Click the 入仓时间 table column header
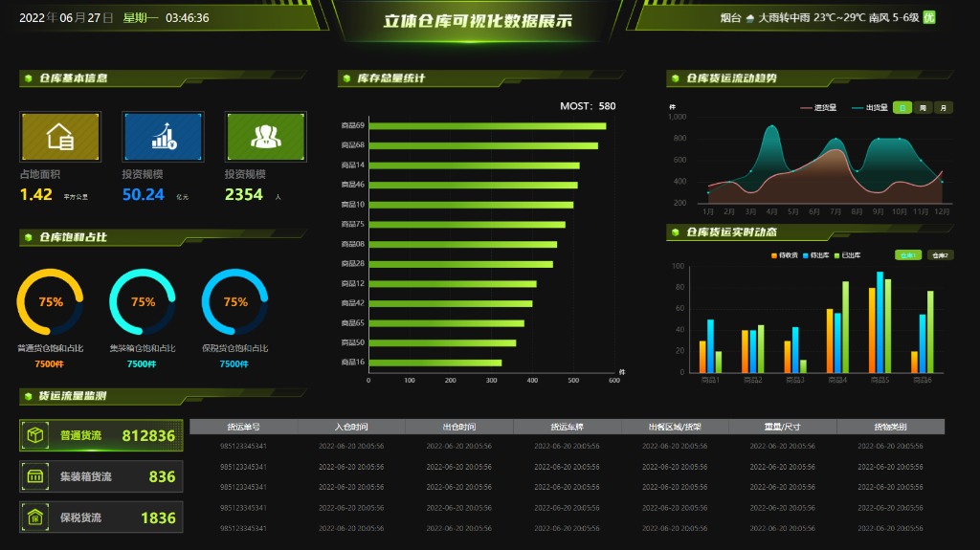 click(x=351, y=427)
